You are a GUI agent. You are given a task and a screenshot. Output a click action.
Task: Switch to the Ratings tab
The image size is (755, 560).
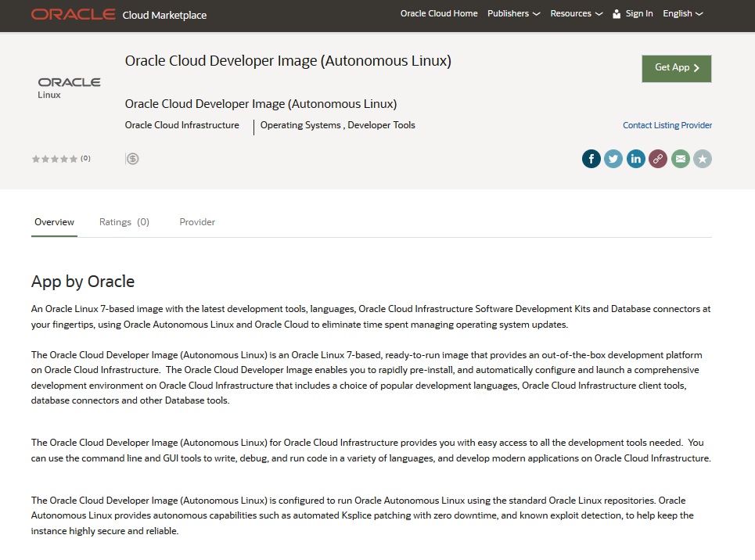124,222
